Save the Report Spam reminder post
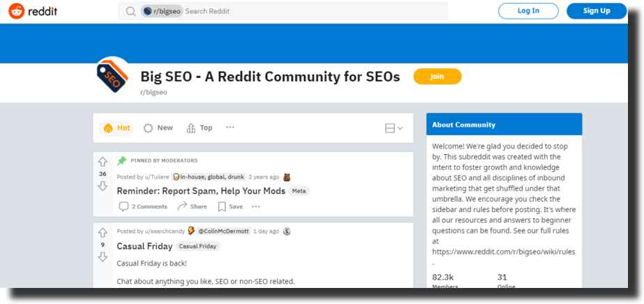644x304 pixels. (x=230, y=206)
